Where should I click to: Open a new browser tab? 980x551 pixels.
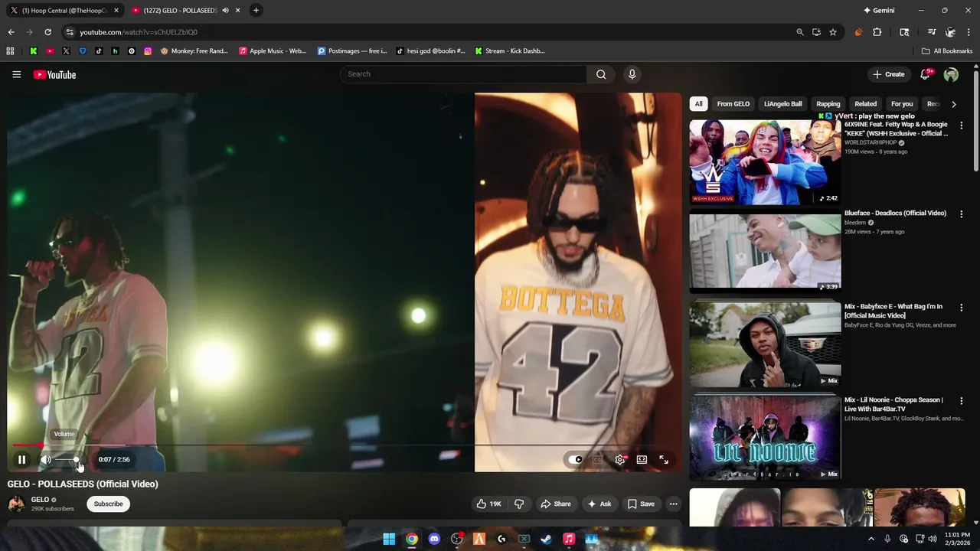[256, 11]
